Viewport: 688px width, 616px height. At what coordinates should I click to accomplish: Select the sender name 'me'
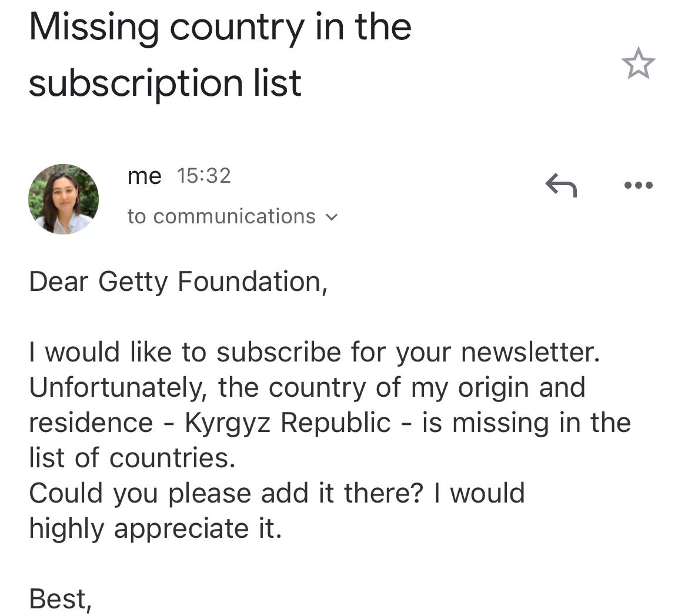(x=144, y=176)
